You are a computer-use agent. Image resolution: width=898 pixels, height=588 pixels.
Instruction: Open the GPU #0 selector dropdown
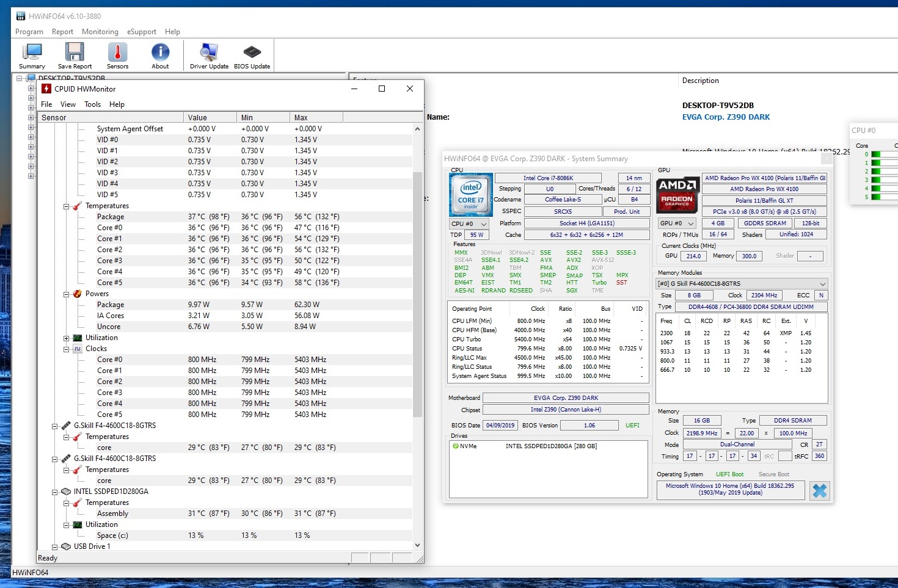[677, 223]
